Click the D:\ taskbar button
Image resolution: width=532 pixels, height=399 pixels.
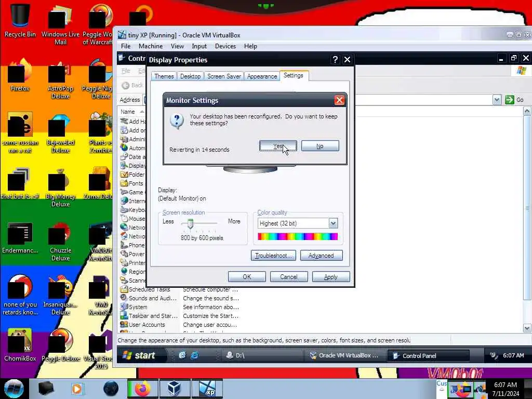coord(261,355)
